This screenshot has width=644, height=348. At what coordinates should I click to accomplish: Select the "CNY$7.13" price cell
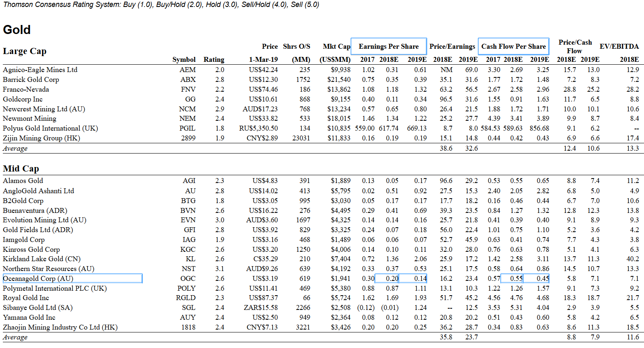pos(262,327)
